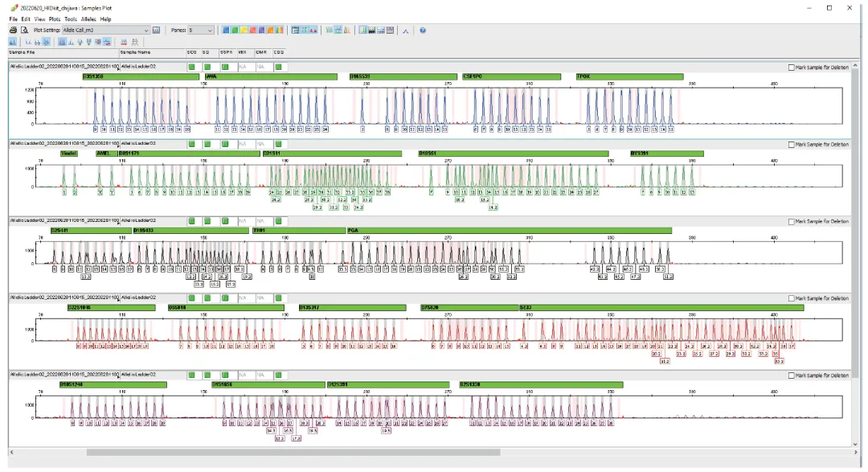Open the Tools menu
The width and height of the screenshot is (868, 472).
[70, 18]
